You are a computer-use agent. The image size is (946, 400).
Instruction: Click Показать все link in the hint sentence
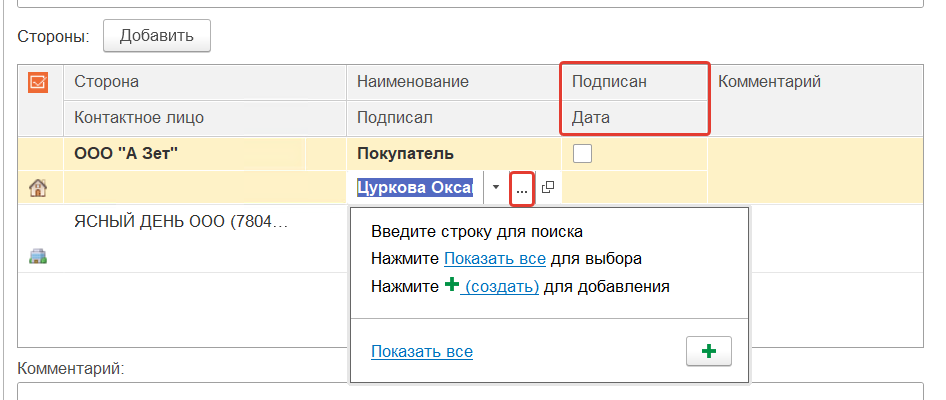coord(495,258)
